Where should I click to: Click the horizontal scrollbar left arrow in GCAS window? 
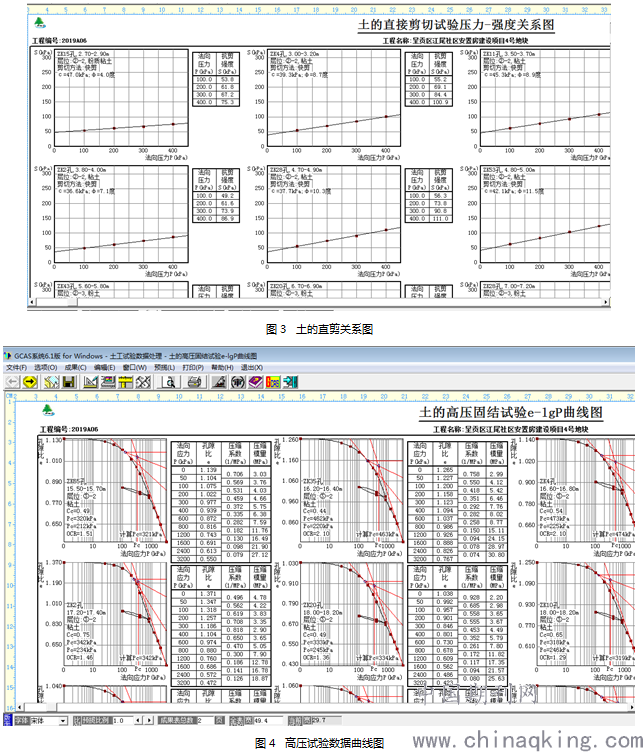pyautogui.click(x=20, y=707)
